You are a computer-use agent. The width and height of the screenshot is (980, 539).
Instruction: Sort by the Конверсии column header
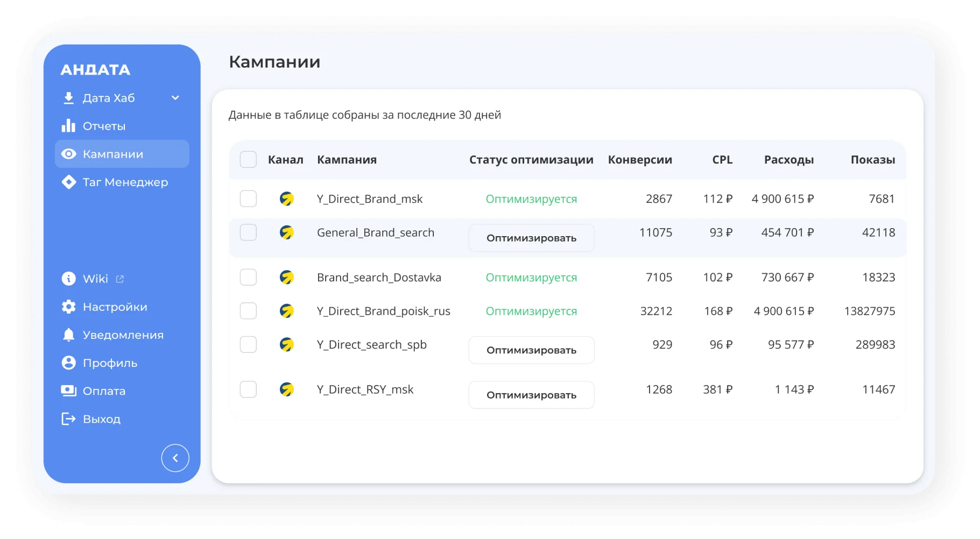(640, 160)
